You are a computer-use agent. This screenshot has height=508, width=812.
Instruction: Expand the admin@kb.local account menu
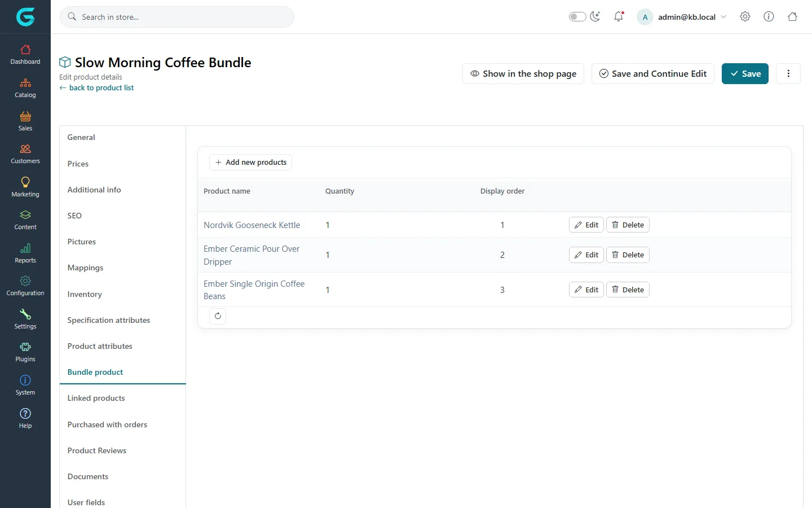682,17
